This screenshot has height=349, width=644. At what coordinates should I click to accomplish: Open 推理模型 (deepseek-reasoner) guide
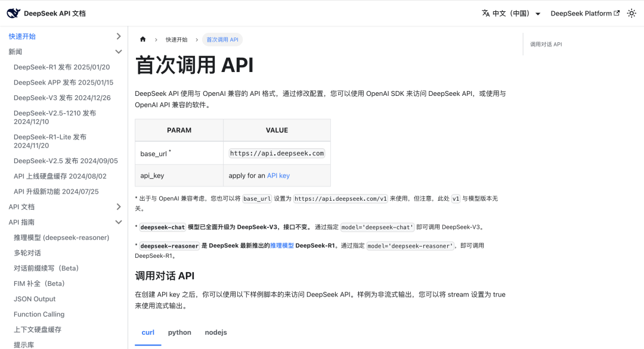coord(61,238)
